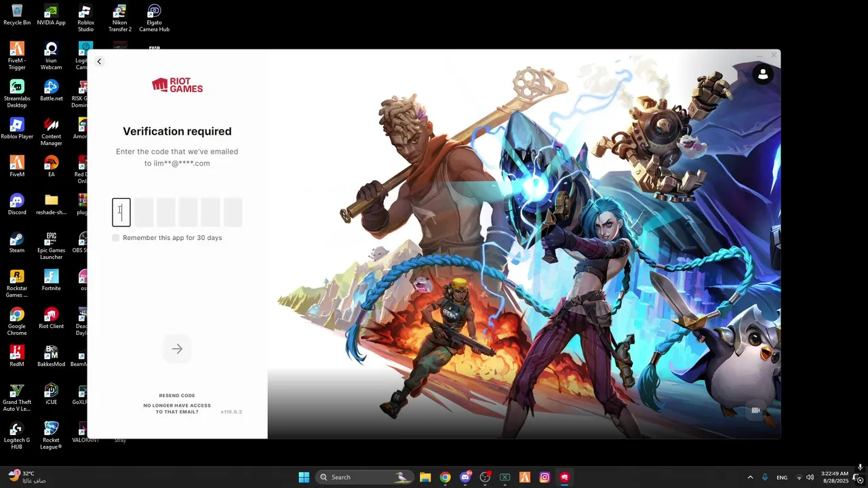The image size is (868, 488).
Task: Switch input language via ENG indicator
Action: point(782,477)
